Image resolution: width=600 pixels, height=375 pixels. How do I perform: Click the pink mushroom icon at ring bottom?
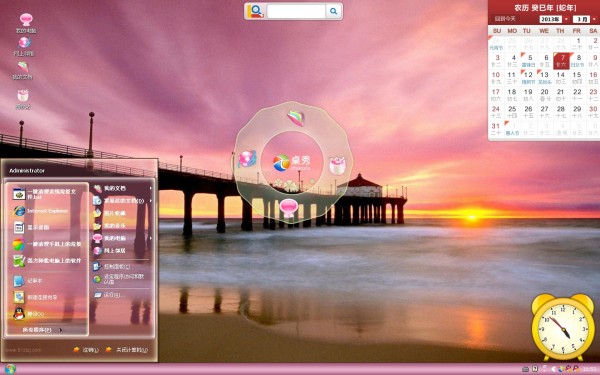[289, 208]
